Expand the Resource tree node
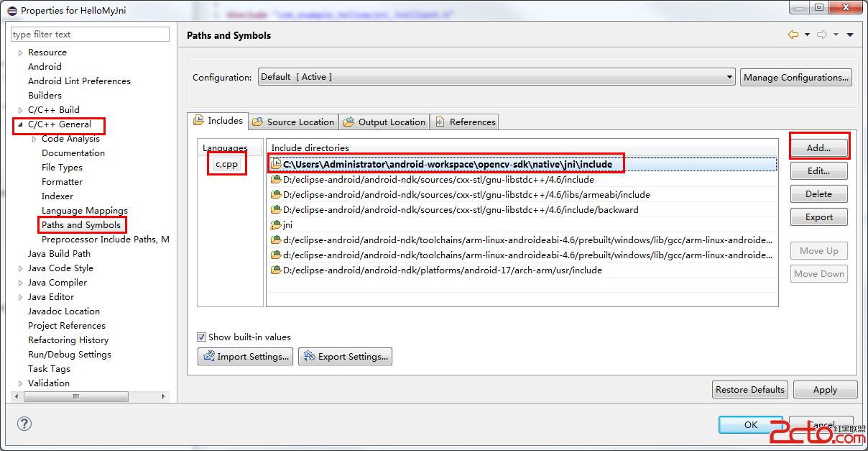Image resolution: width=868 pixels, height=451 pixels. point(21,53)
